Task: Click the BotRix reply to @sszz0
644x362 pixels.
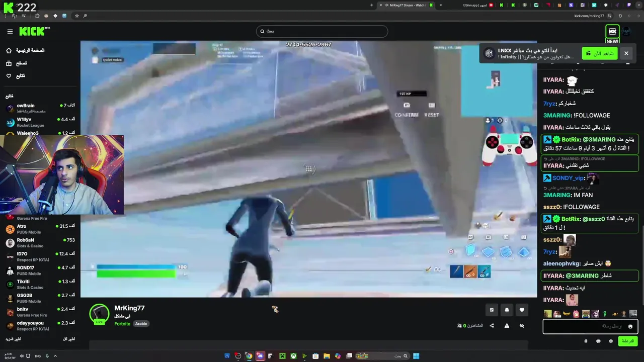Action: (x=590, y=223)
